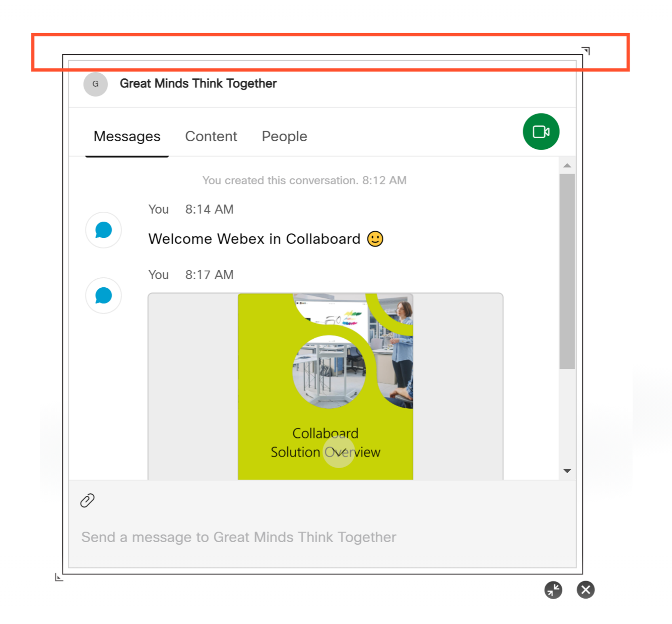
Task: Click the text Welcome Webex in Collaboard
Action: (254, 239)
